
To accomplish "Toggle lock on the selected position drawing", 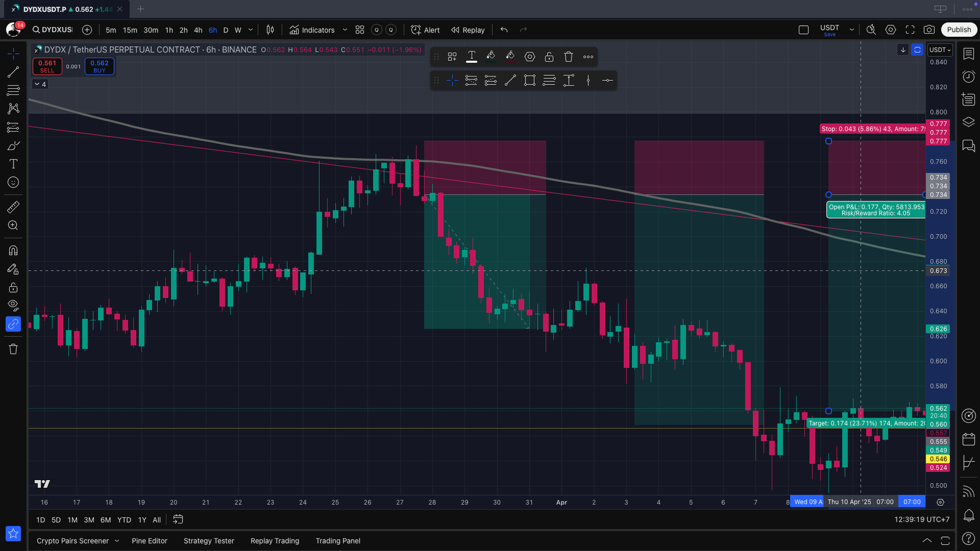I will pyautogui.click(x=549, y=57).
